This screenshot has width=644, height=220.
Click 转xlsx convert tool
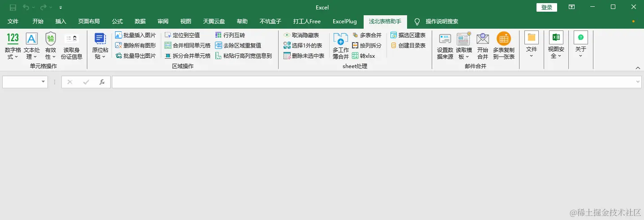364,56
